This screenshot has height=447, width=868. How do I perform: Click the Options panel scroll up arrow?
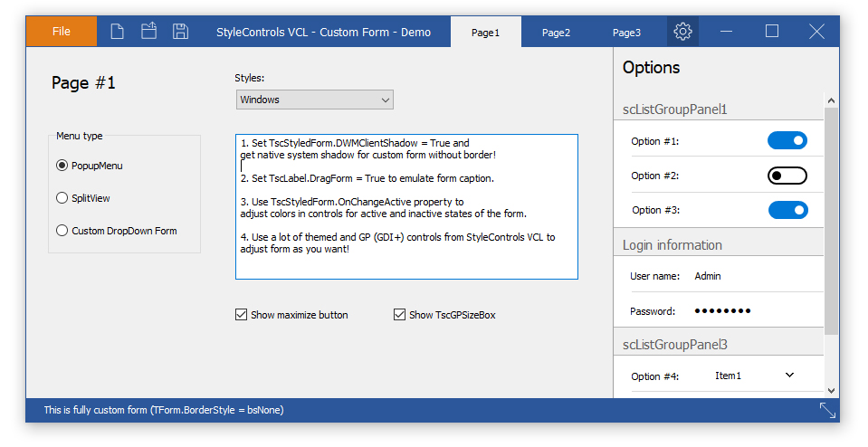point(831,100)
